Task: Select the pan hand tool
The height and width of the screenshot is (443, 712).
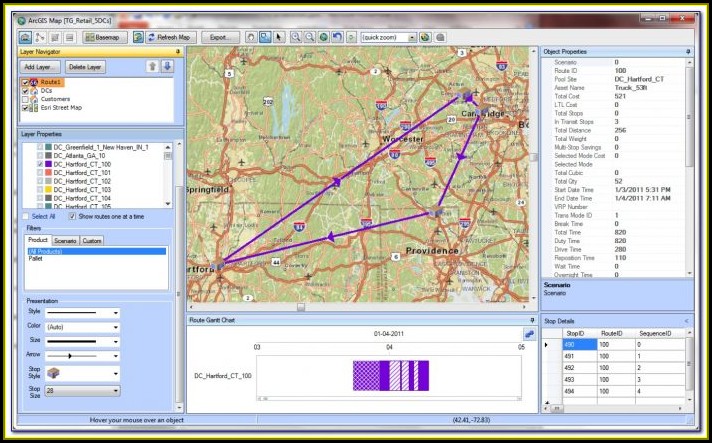Action: 250,37
